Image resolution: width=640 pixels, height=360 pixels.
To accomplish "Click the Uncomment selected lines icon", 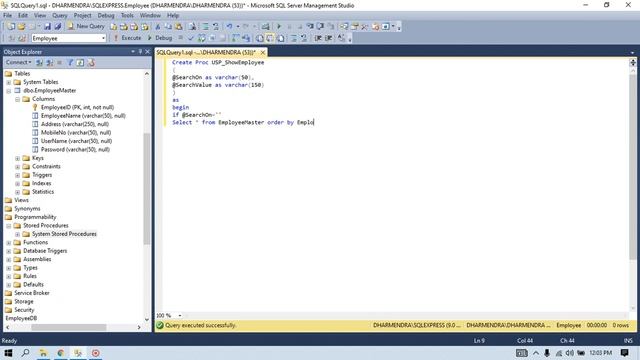I will point(304,38).
